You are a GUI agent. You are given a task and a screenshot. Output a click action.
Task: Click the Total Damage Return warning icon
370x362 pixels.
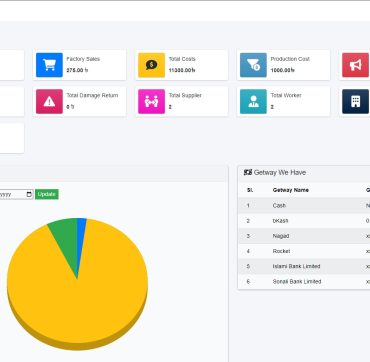[49, 101]
